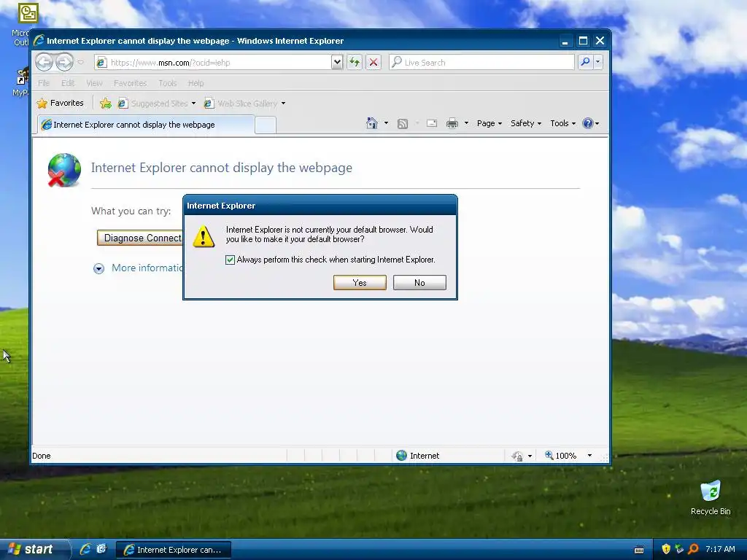747x560 pixels.
Task: Click the Read Mail envelope icon
Action: pos(432,123)
